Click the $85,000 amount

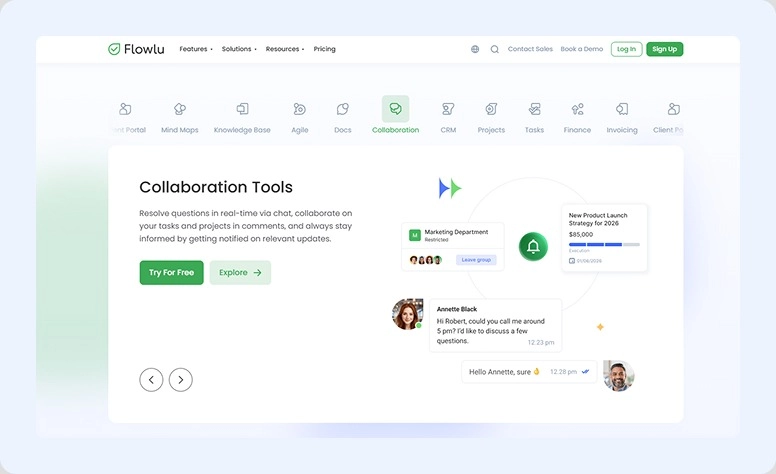(581, 235)
